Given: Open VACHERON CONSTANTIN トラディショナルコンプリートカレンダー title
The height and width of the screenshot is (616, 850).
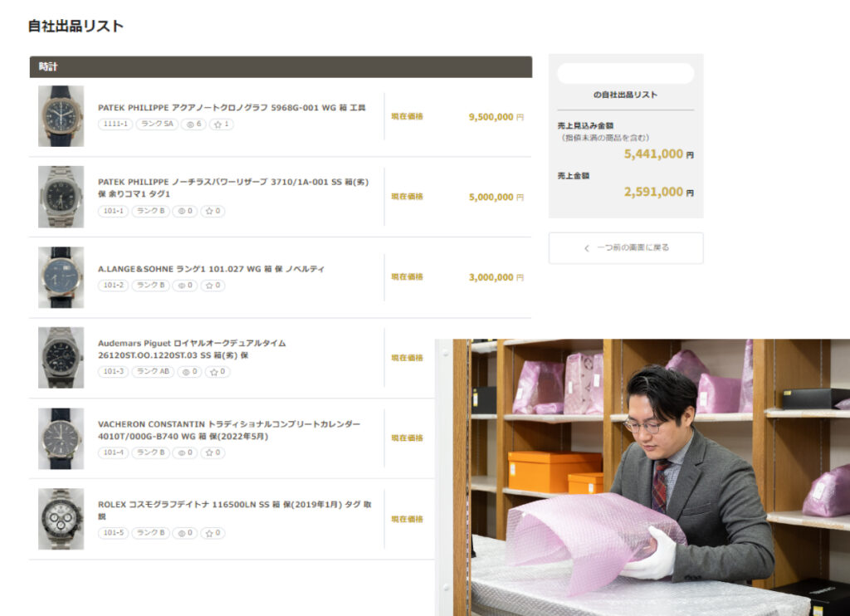Looking at the screenshot, I should click(x=229, y=430).
